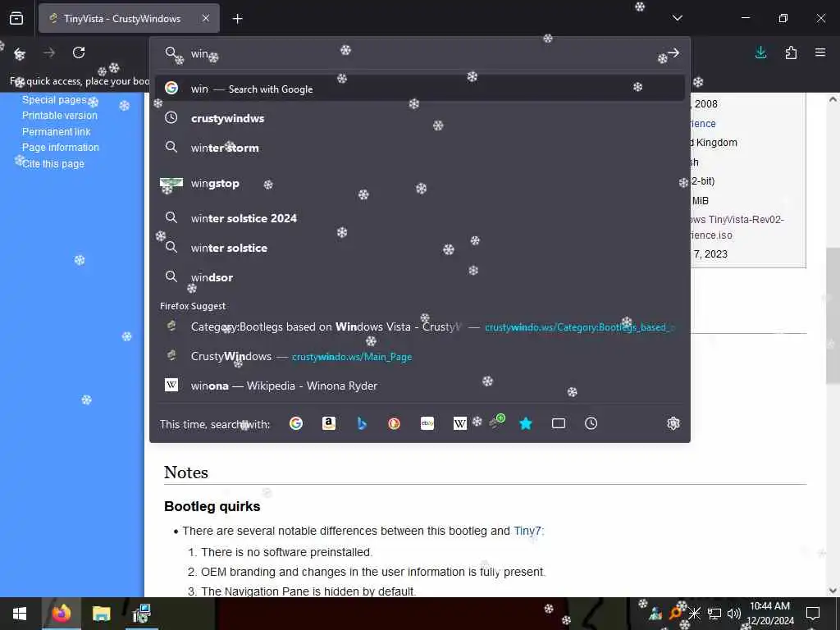Open the Firefox Downloads panel
Image resolution: width=840 pixels, height=630 pixels.
coord(760,52)
